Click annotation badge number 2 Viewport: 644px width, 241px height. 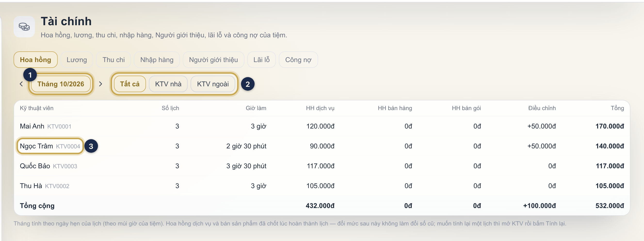coord(248,84)
